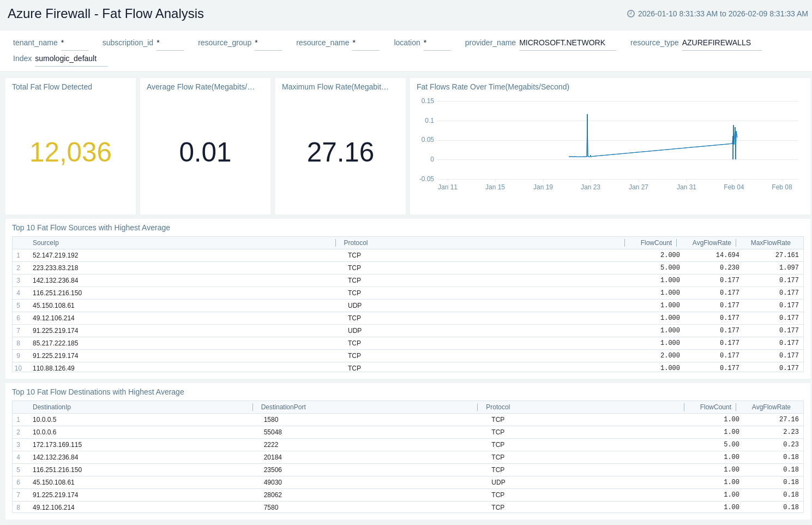
Task: Click the subscription_id filter input
Action: tap(170, 43)
